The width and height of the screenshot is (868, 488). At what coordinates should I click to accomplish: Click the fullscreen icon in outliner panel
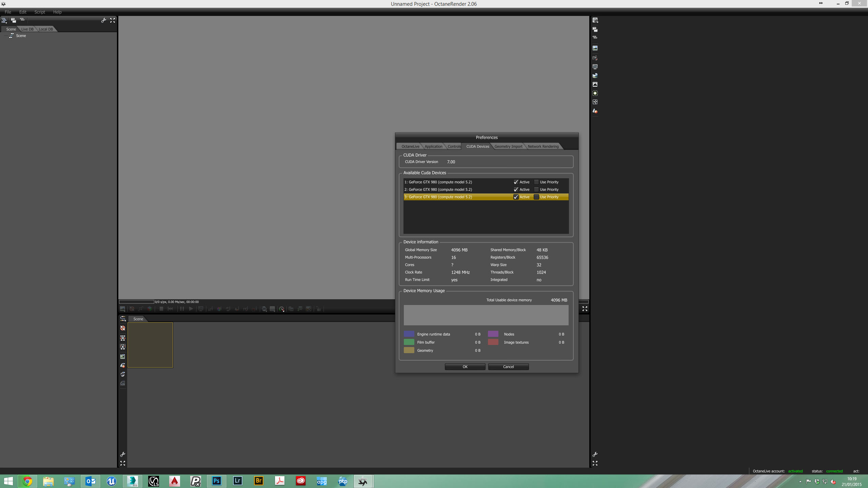(x=113, y=20)
